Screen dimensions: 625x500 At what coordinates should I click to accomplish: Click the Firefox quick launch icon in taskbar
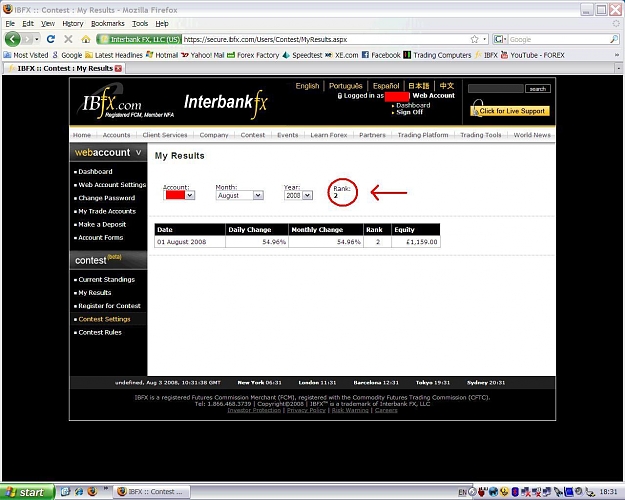point(92,492)
